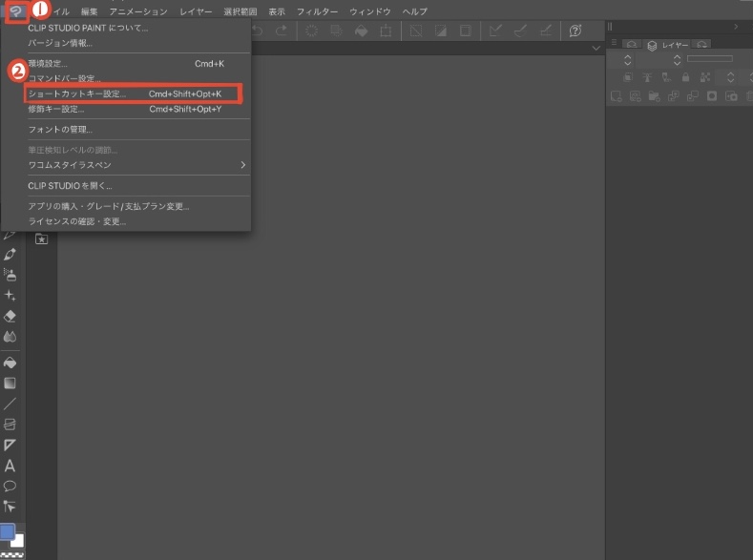753x560 pixels.
Task: Click the Redo arrow in command bar
Action: (x=281, y=31)
